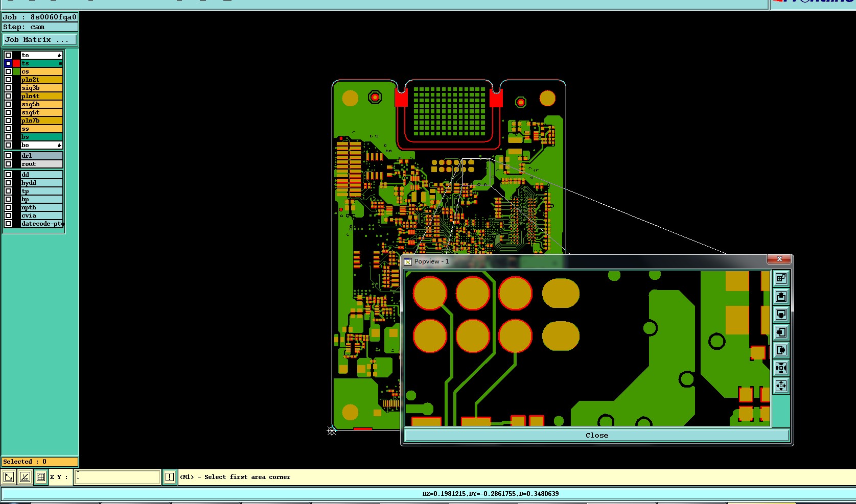Click the ts layer work-layer indicator
This screenshot has width=856, height=504.
pyautogui.click(x=60, y=63)
